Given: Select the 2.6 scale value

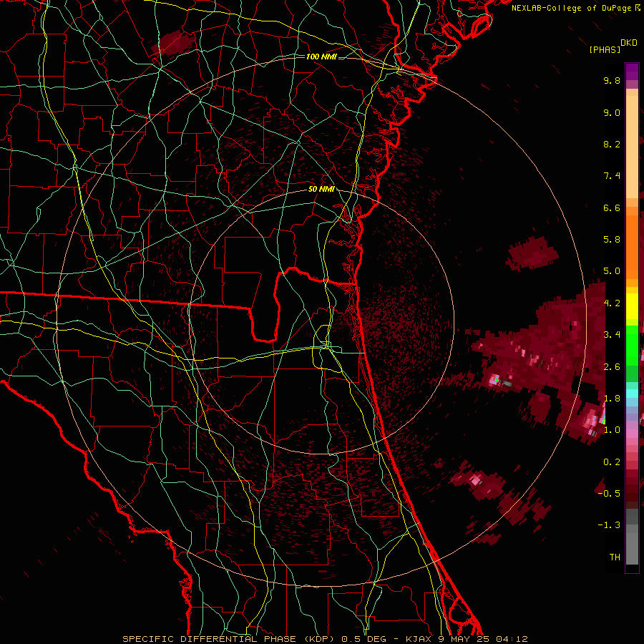Looking at the screenshot, I should [x=612, y=367].
